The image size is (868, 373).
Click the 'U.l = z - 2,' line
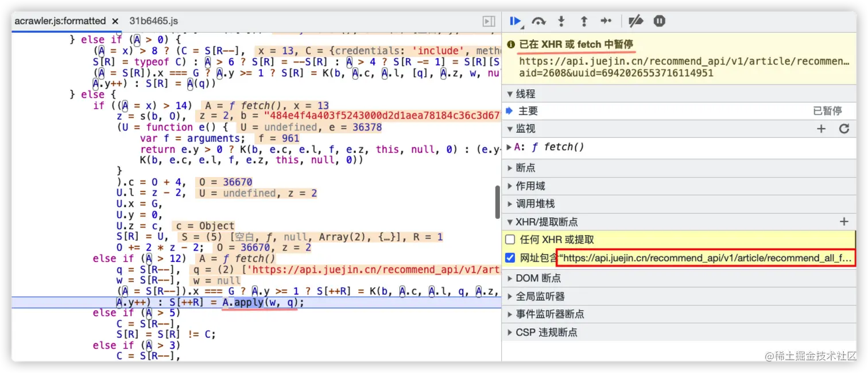tap(152, 193)
